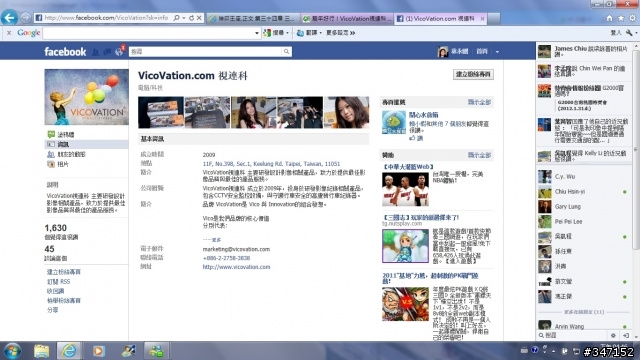Screen dimensions: 640x360
Task: Open the http://www.vicovation.com website link
Action: tap(236, 267)
